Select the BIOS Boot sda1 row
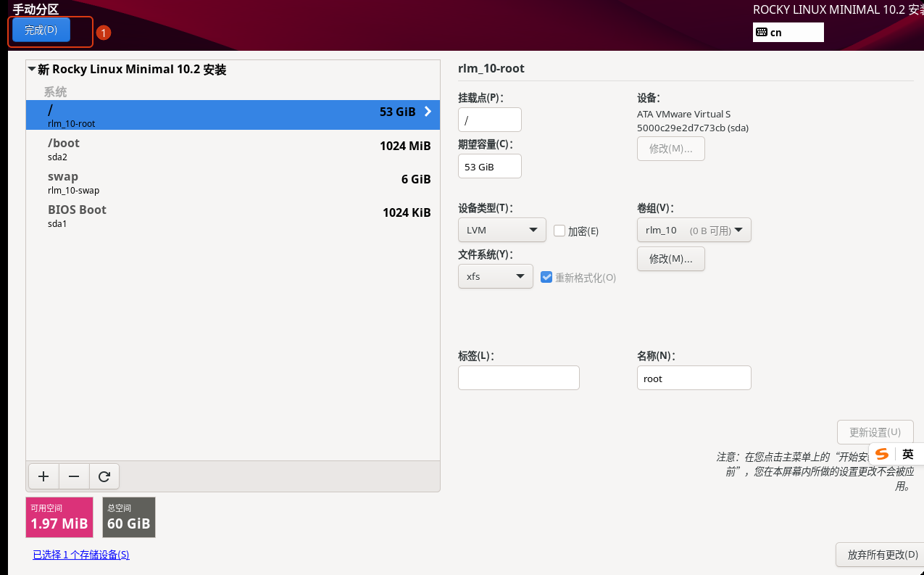This screenshot has width=924, height=575. tap(233, 215)
